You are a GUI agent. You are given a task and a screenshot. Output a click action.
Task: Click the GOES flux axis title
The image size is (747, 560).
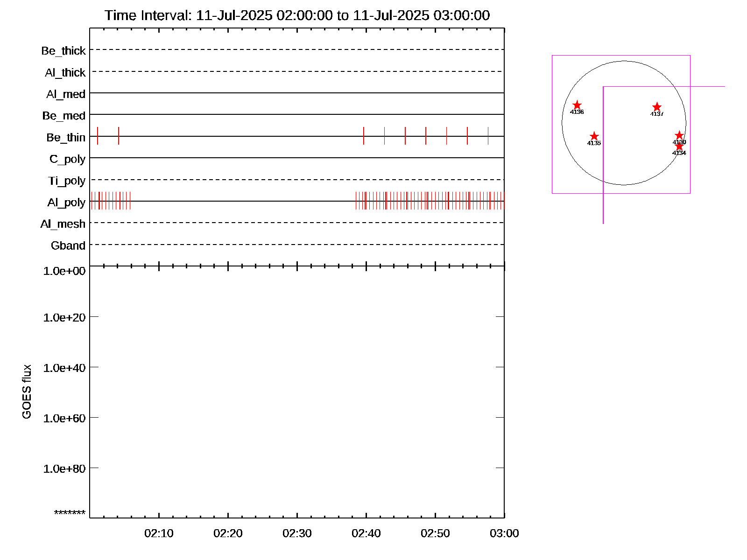[x=27, y=392]
